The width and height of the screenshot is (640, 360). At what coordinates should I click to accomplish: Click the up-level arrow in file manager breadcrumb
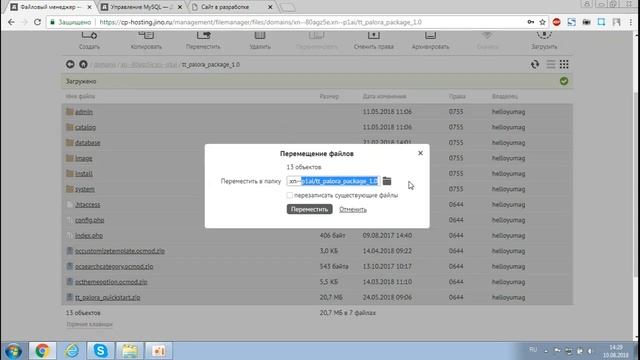(83, 64)
